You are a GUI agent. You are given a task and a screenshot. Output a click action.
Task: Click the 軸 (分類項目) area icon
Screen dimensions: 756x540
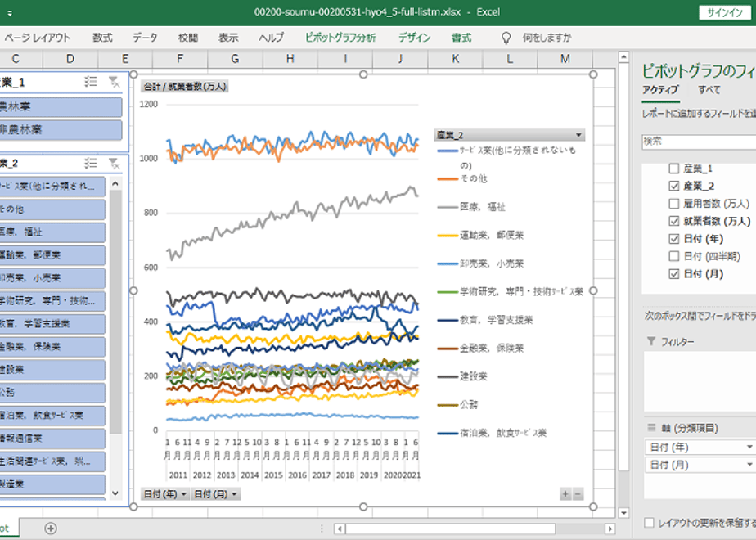click(x=651, y=428)
